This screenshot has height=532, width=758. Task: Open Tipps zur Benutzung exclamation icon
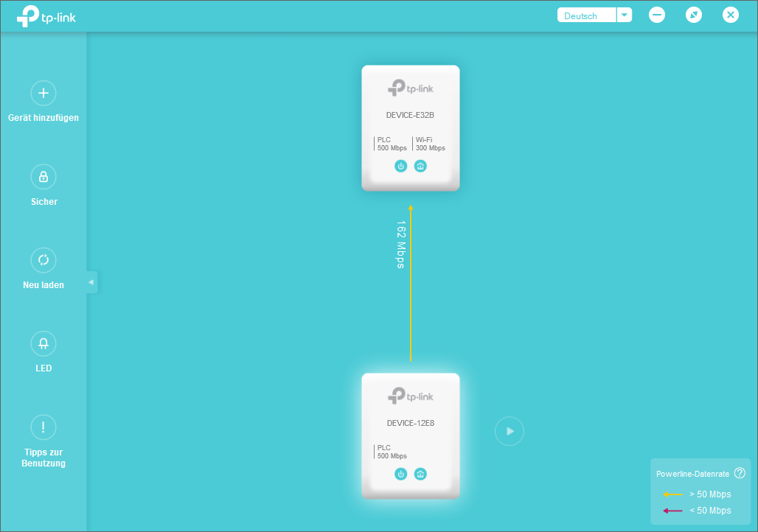44,427
